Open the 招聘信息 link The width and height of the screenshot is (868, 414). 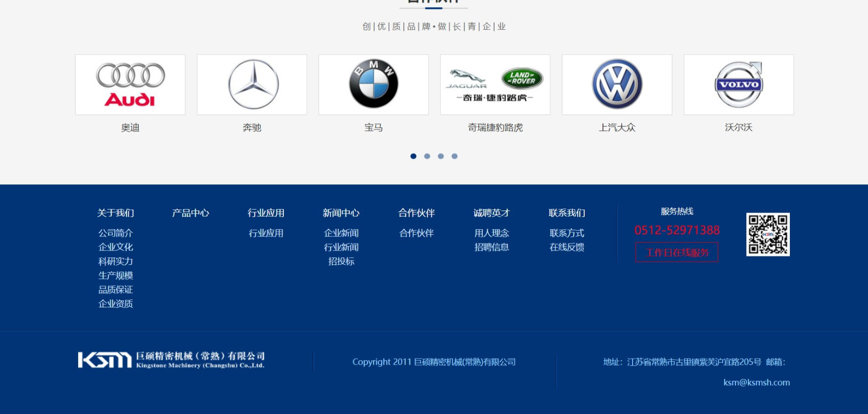(x=491, y=247)
